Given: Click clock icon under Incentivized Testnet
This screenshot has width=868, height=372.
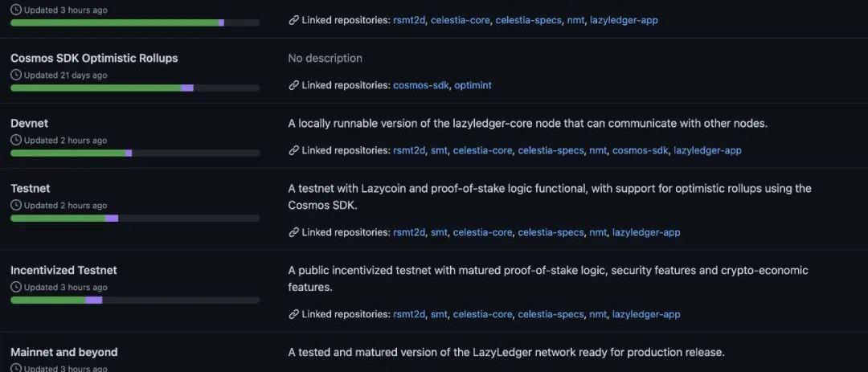Looking at the screenshot, I should [x=16, y=287].
